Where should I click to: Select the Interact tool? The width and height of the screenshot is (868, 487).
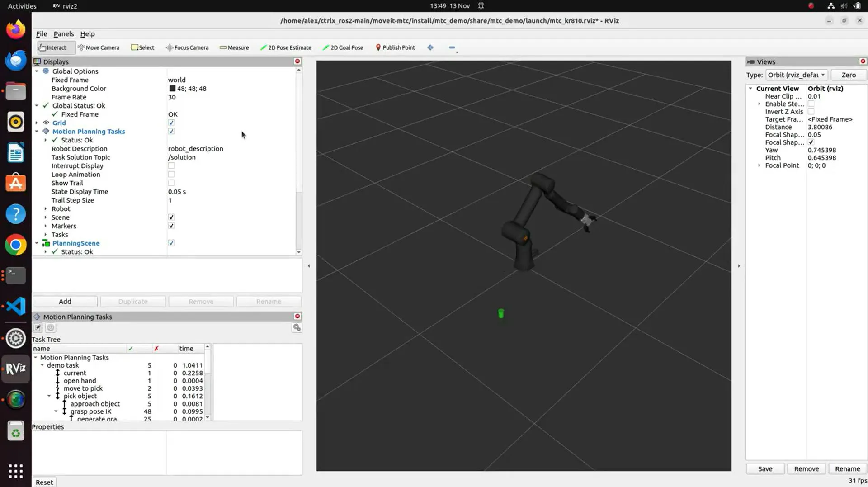(52, 47)
